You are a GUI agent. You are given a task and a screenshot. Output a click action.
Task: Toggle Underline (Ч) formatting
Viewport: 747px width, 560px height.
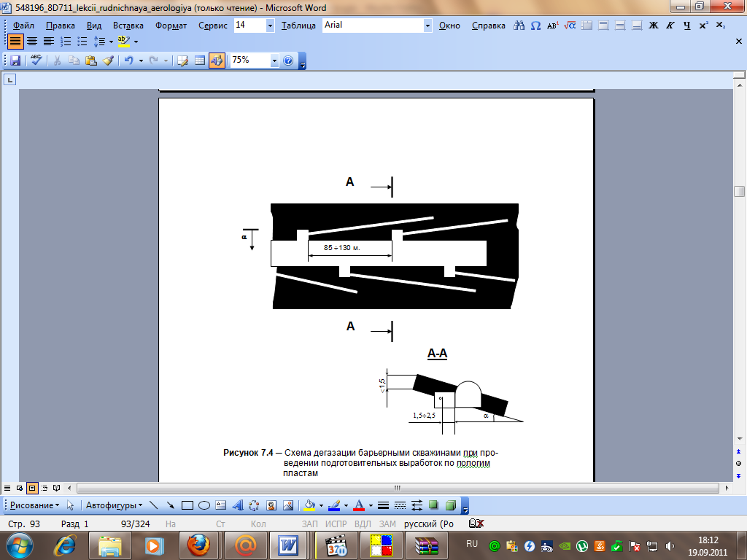687,26
